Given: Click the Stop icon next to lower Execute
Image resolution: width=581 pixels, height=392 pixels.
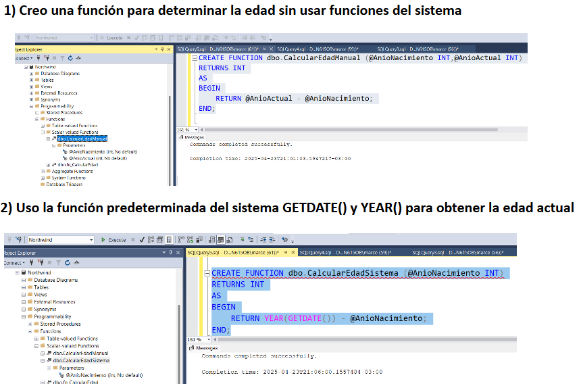Looking at the screenshot, I should [133, 240].
